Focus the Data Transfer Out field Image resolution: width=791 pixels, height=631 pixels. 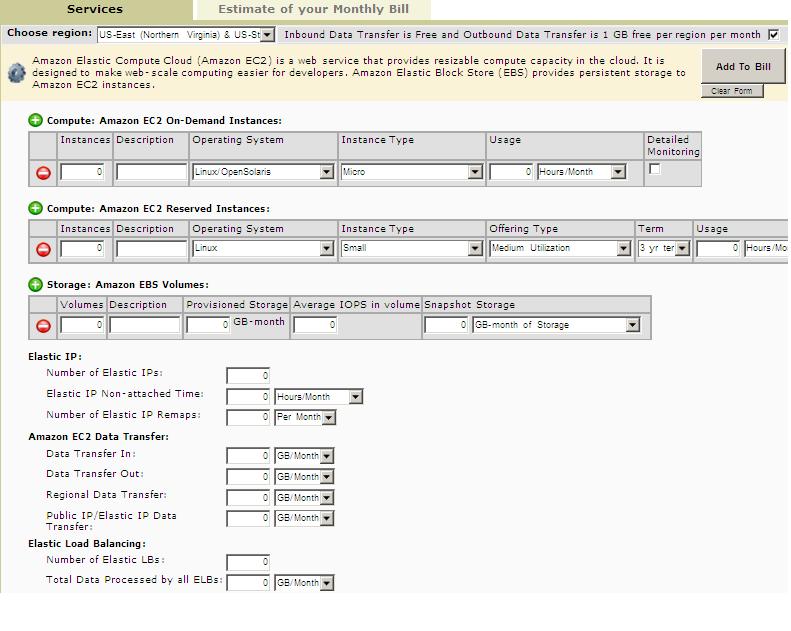(248, 477)
